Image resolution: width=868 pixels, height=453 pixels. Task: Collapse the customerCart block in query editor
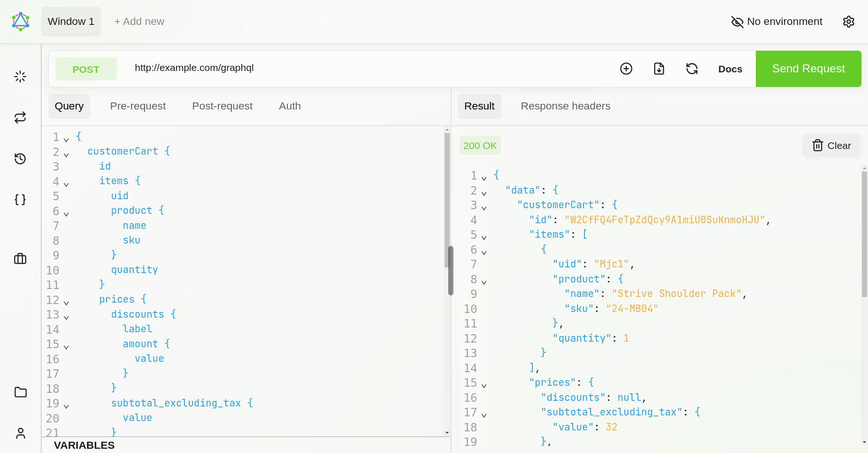(66, 155)
